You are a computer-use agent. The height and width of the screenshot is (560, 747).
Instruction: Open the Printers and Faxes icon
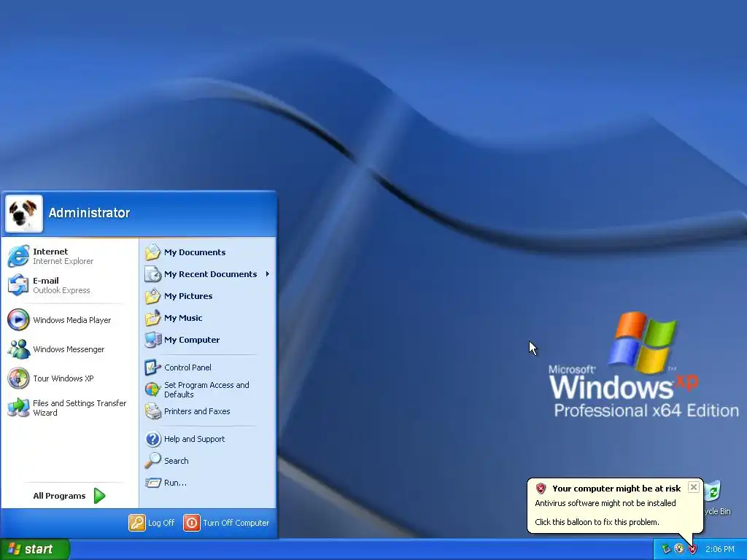[x=153, y=411]
